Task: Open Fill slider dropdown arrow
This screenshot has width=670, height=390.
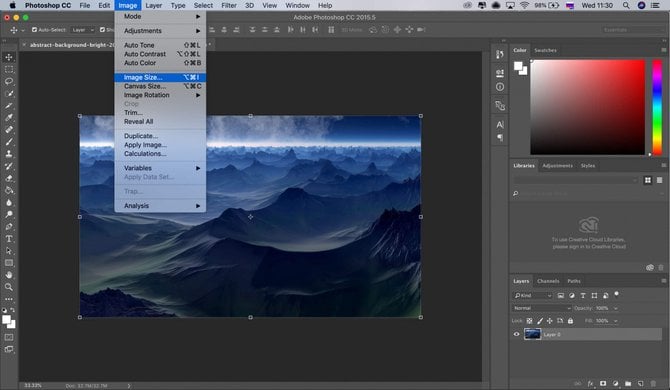Action: (x=616, y=321)
